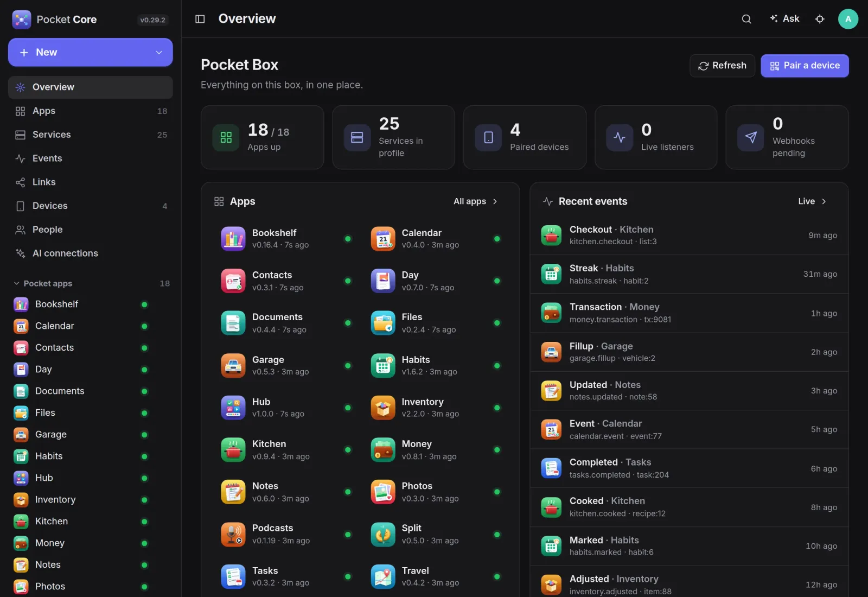The image size is (868, 597).
Task: Open the New dropdown chevron
Action: click(159, 53)
